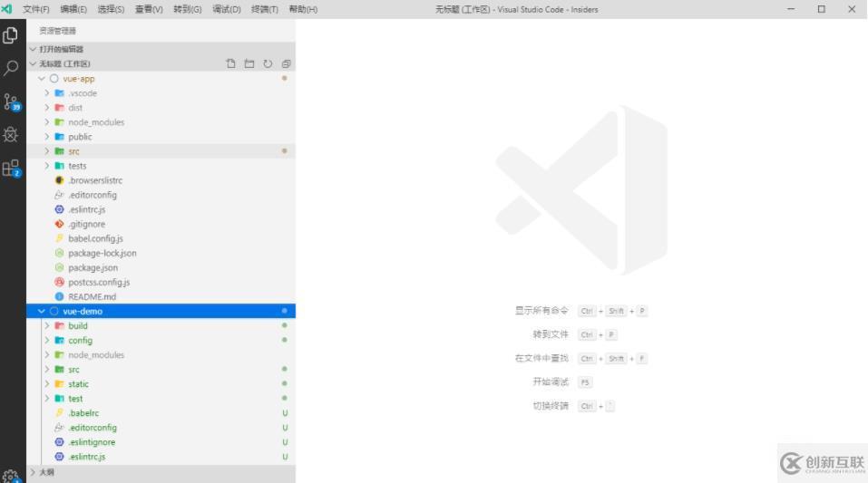
Task: Click the New Folder icon in workspace header
Action: click(x=249, y=63)
